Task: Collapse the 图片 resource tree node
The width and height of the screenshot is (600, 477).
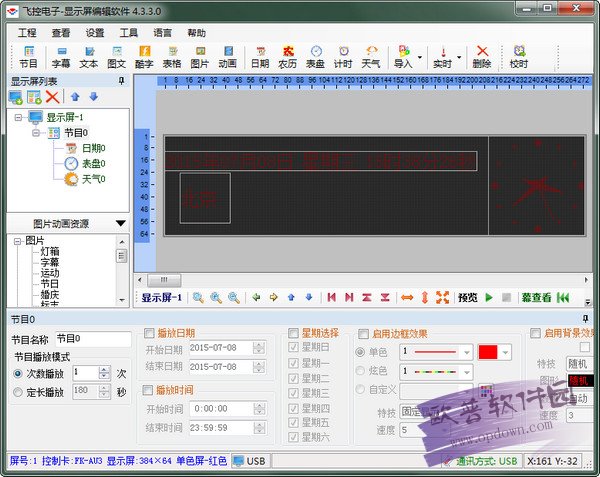Action: click(x=17, y=241)
